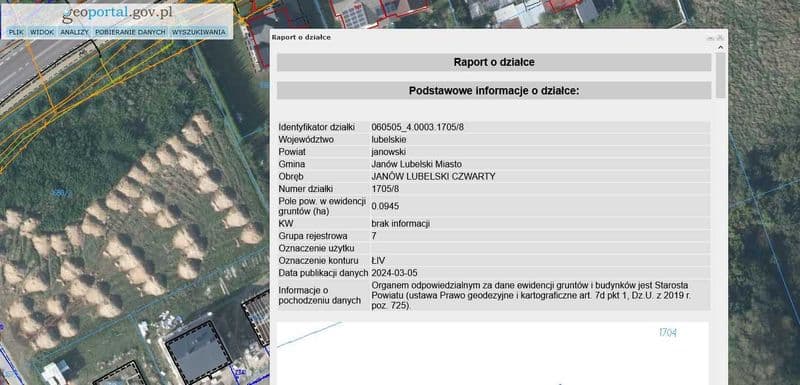Click the 'Identyfikator działki' label
Viewport: 800px width, 385px height.
coord(316,127)
